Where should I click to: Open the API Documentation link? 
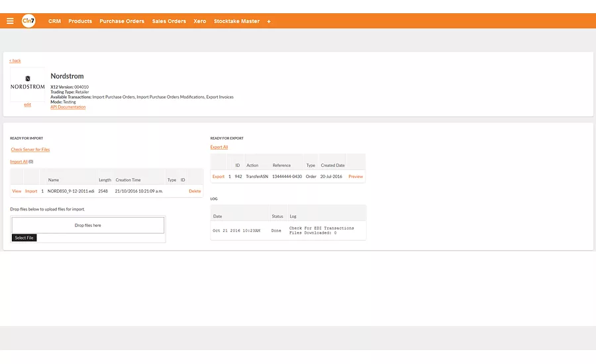(68, 107)
